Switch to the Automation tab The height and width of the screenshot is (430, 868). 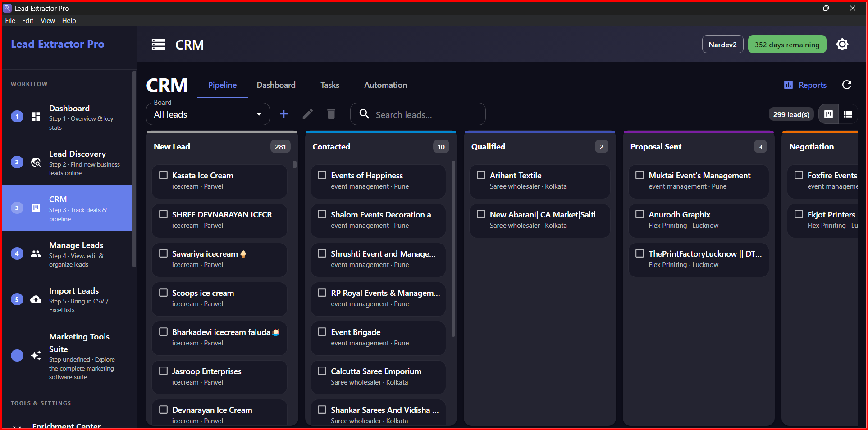(x=386, y=85)
